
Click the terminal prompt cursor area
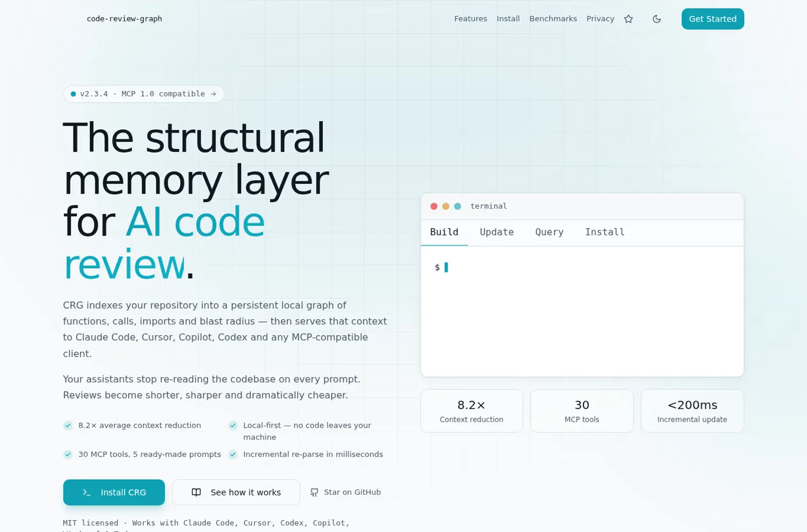click(446, 267)
